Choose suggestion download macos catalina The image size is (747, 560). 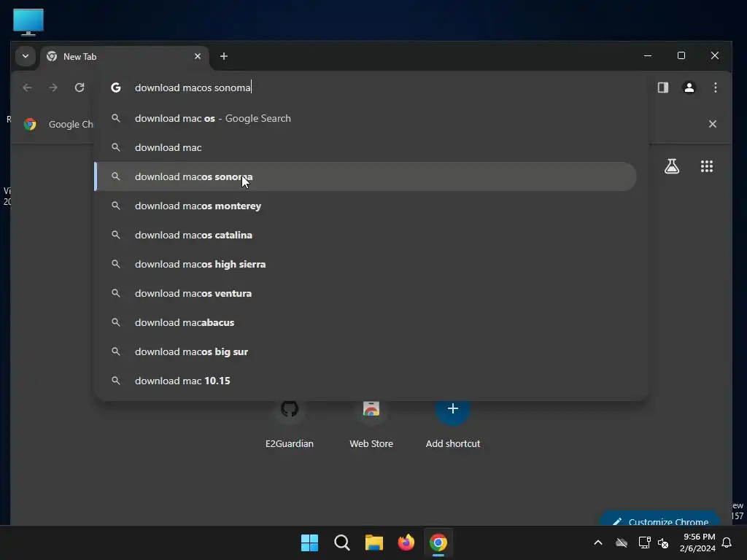(366, 235)
